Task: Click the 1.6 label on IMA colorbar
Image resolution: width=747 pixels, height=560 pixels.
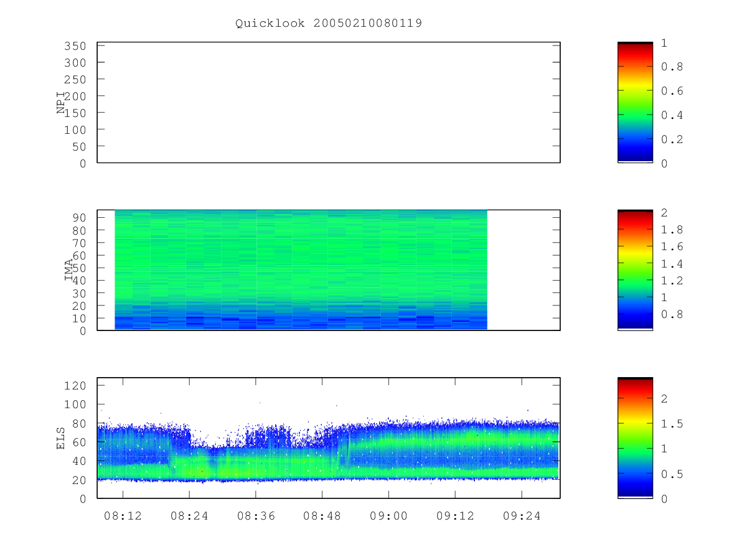Action: tap(672, 246)
